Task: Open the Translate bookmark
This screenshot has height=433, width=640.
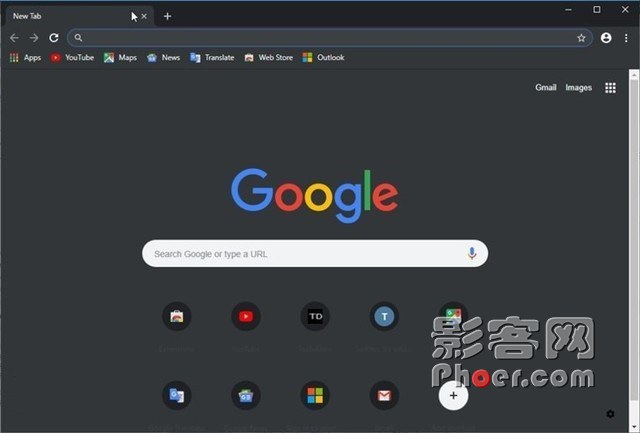Action: (x=212, y=58)
